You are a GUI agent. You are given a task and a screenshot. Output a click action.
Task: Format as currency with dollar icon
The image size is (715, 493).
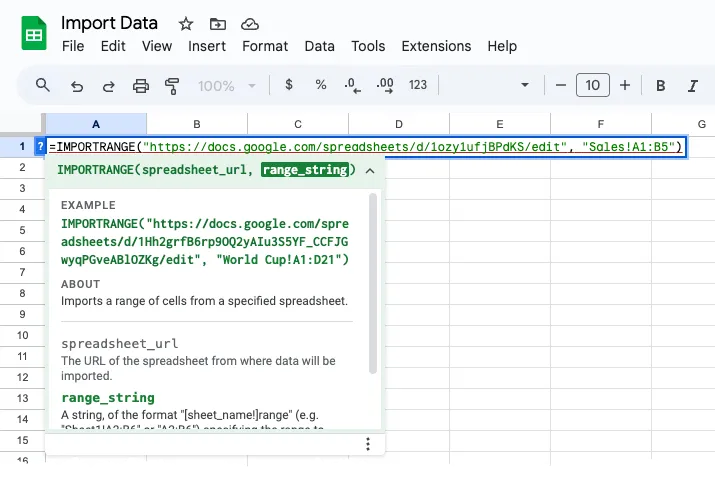(289, 85)
